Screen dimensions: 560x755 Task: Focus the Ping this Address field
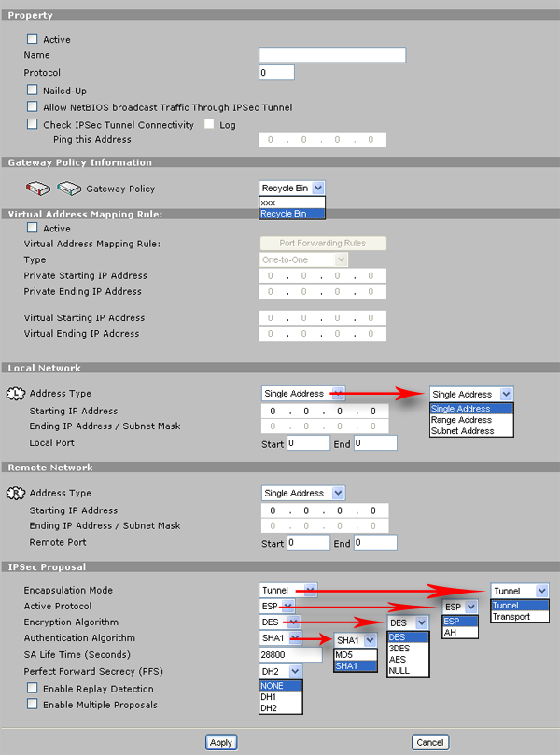(x=323, y=140)
